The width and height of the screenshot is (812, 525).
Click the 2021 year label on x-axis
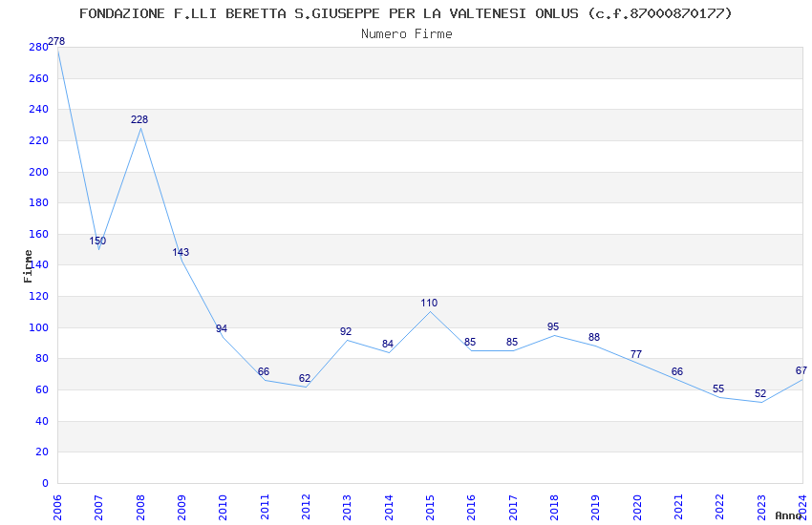point(678,507)
